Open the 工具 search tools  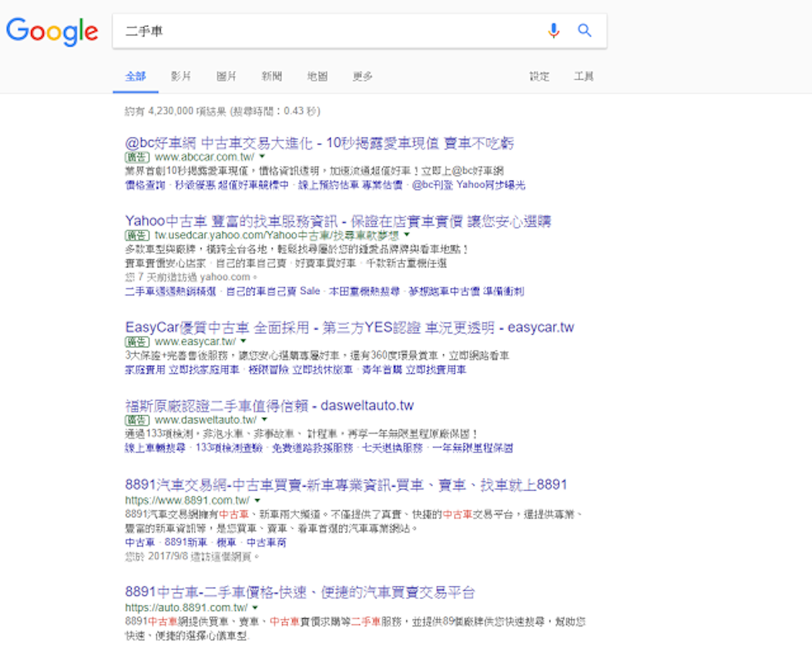583,76
